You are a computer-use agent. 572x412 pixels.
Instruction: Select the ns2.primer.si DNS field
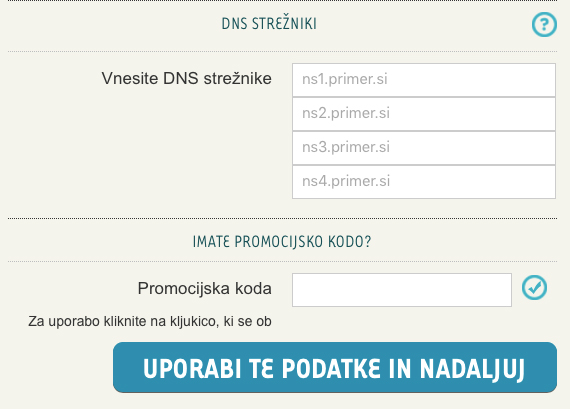(x=424, y=114)
